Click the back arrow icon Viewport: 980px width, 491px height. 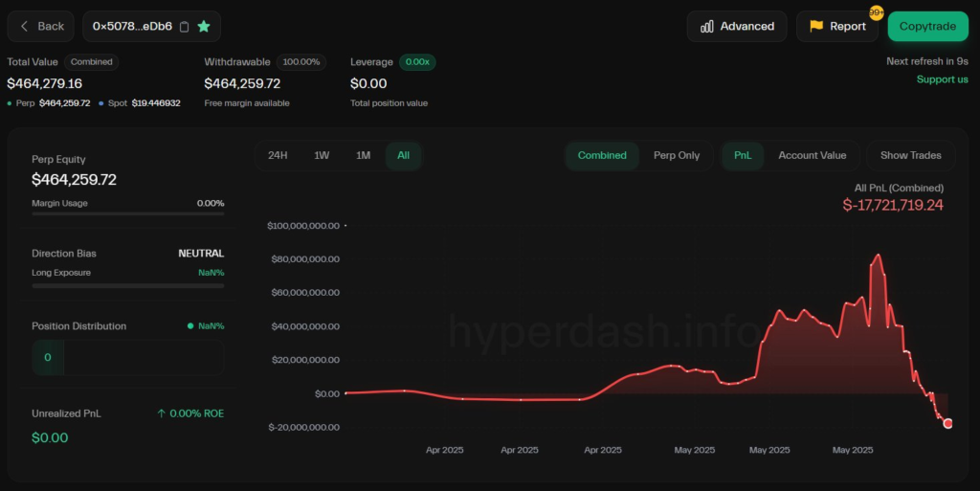pos(26,27)
